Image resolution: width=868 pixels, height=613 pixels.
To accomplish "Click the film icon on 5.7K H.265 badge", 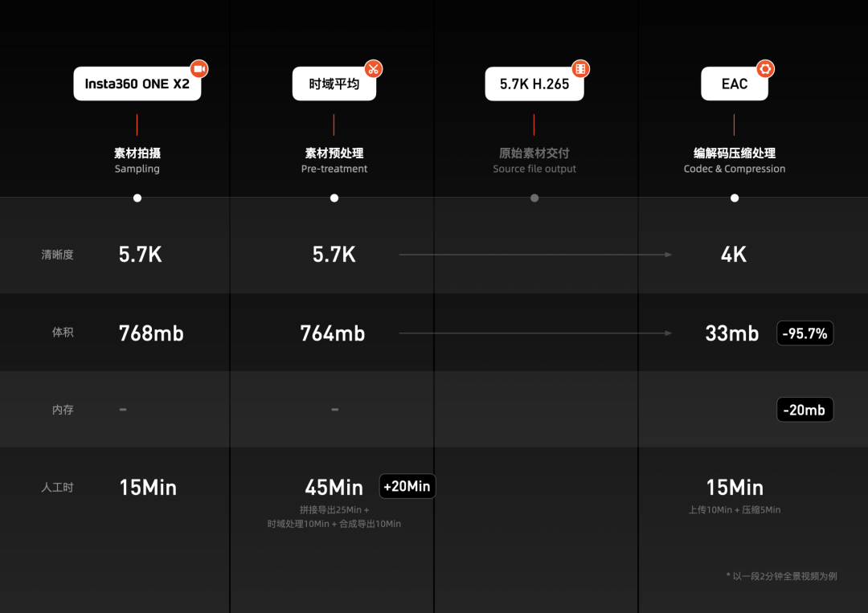I will (581, 69).
